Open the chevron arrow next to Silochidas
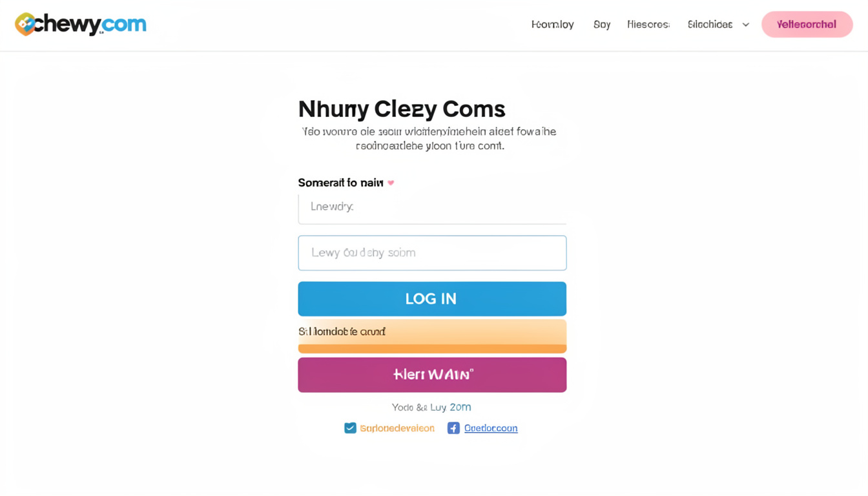868x496 pixels. click(745, 25)
